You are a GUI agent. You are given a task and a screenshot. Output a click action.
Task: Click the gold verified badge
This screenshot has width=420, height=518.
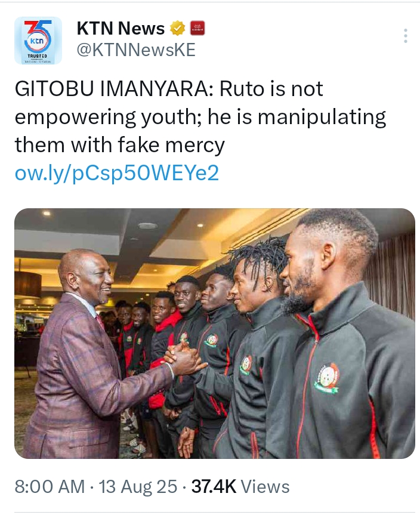tap(177, 29)
